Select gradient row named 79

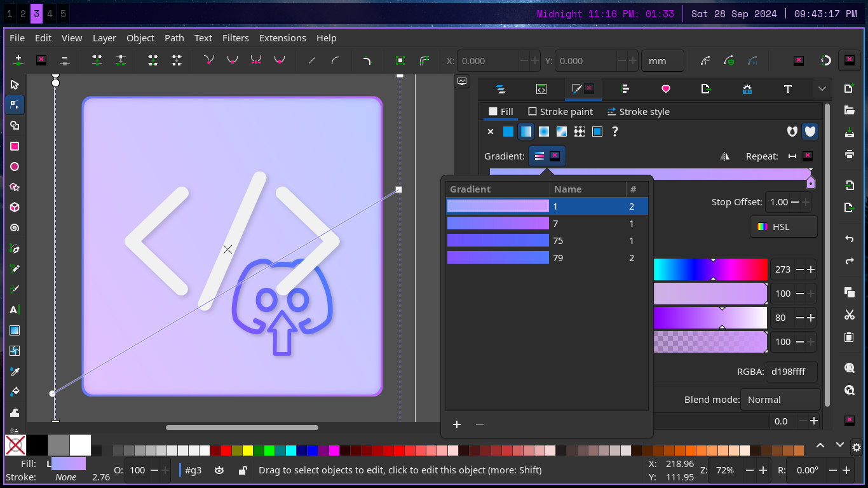tap(547, 258)
